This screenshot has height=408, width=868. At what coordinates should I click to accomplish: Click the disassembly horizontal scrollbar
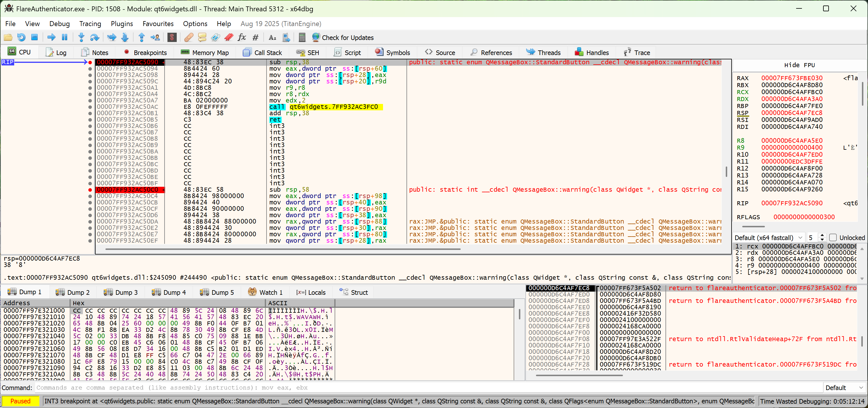tap(283, 249)
